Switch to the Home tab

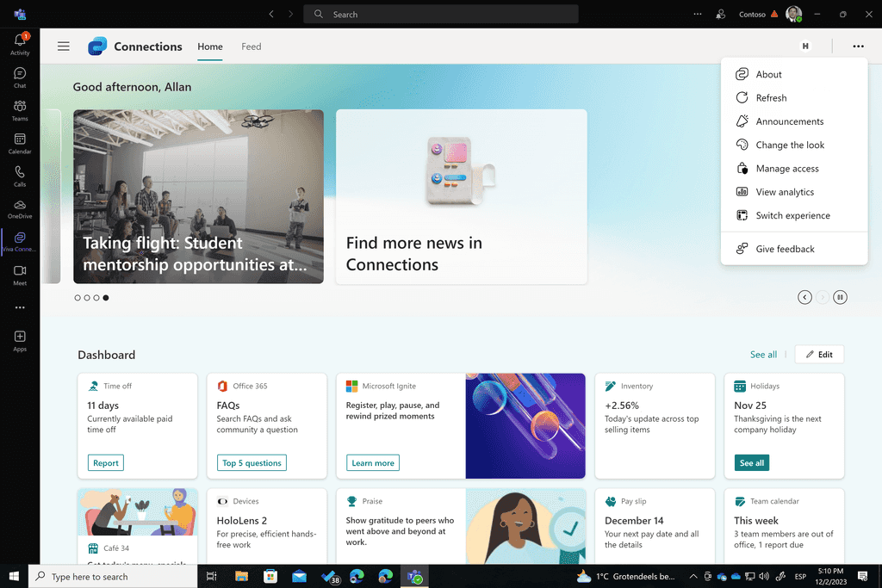pos(210,46)
